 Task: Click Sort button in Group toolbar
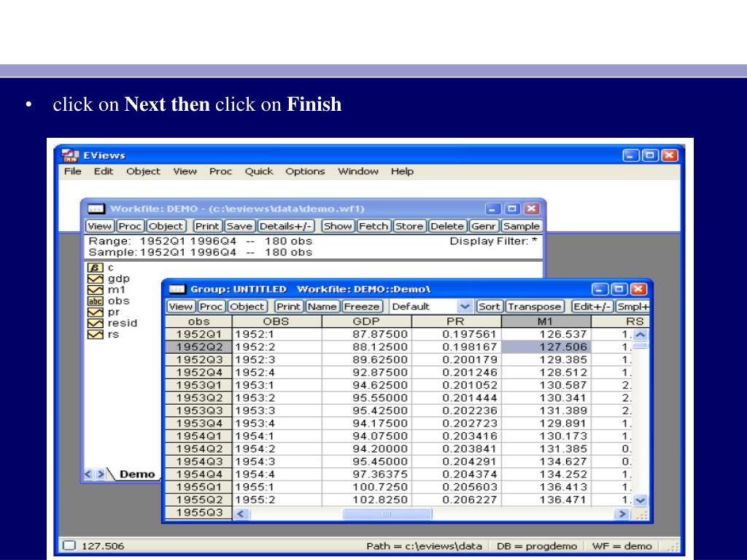(x=489, y=307)
